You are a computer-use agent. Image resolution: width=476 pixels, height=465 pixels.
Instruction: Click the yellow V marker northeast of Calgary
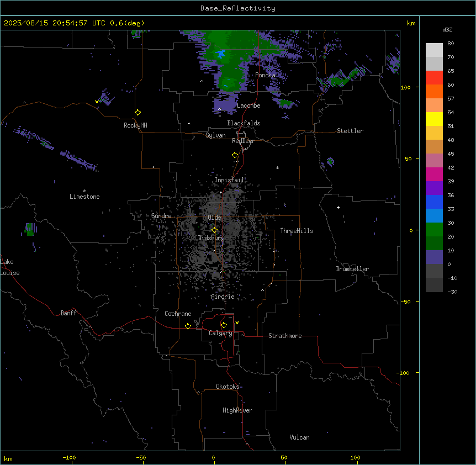coord(237,323)
